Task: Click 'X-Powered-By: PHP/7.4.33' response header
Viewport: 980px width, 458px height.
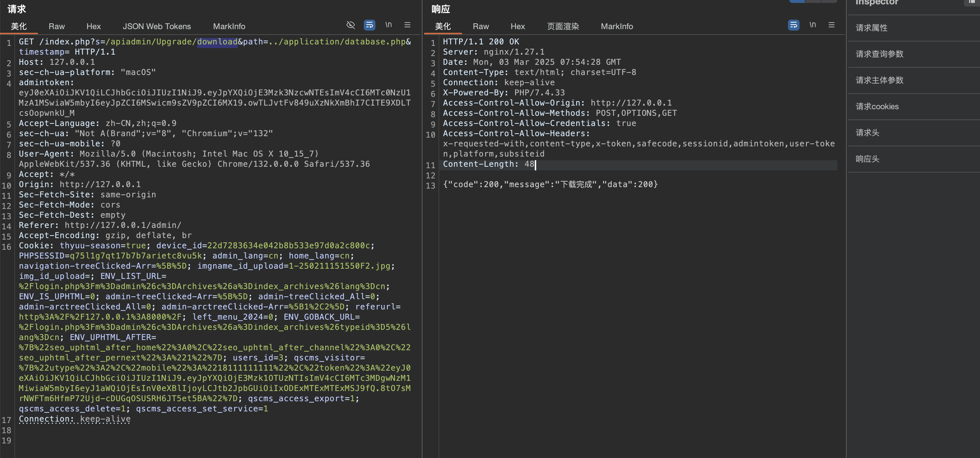Action: (x=504, y=93)
